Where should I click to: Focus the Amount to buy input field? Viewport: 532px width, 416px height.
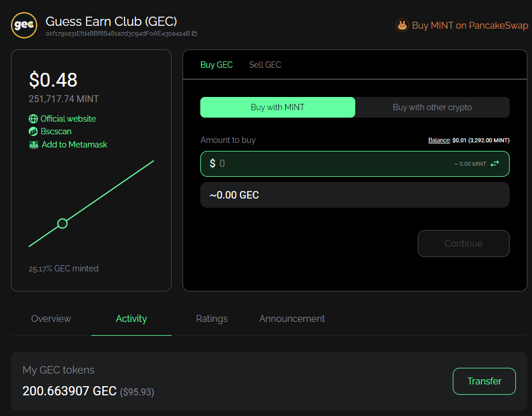[355, 164]
